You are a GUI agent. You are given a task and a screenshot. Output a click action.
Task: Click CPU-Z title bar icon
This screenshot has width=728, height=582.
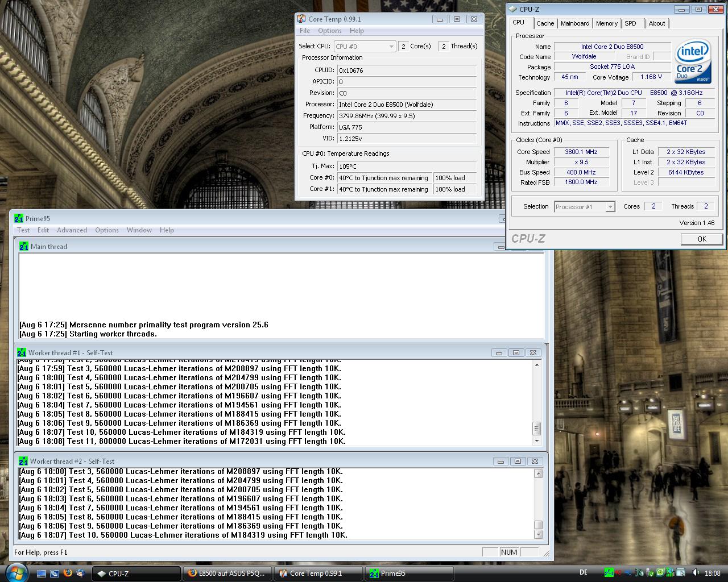click(512, 9)
